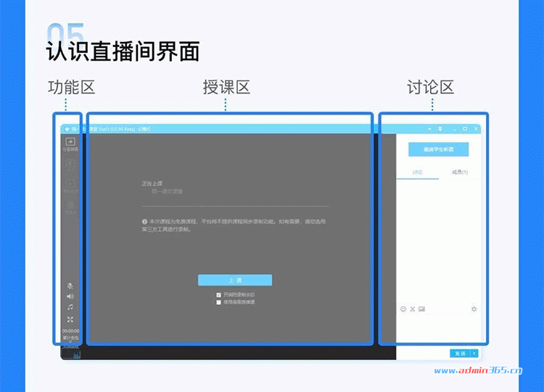The width and height of the screenshot is (544, 392).
Task: Open the emoji picker in the discussion panel
Action: 403,309
